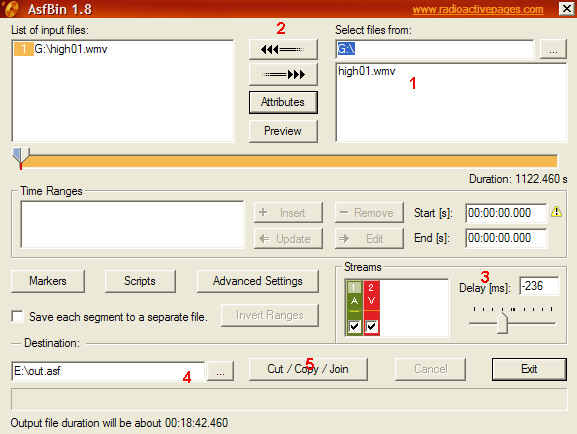This screenshot has width=577, height=434.
Task: Uncheck the audio stream checkbox
Action: [354, 326]
